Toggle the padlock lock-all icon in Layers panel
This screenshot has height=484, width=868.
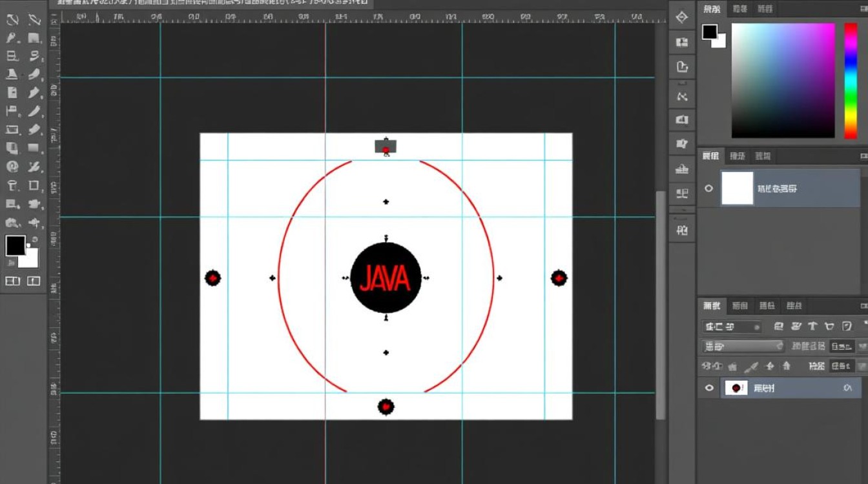tap(786, 367)
